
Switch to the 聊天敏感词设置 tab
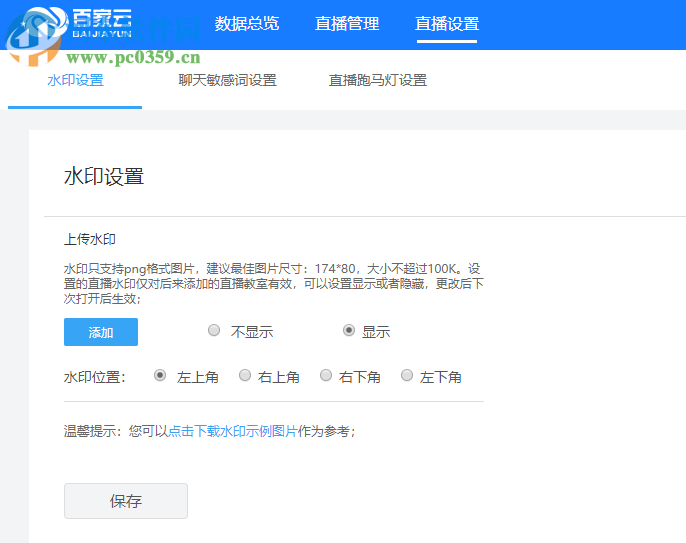tap(228, 80)
